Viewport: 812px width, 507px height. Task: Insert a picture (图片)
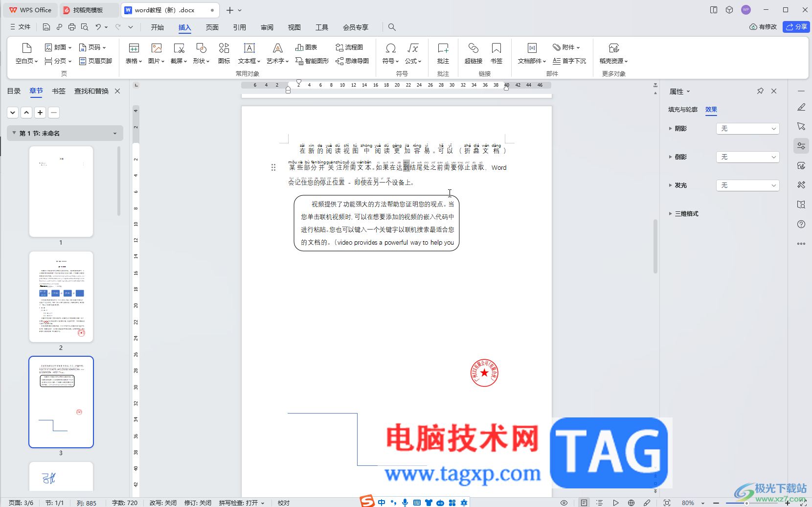click(157, 53)
